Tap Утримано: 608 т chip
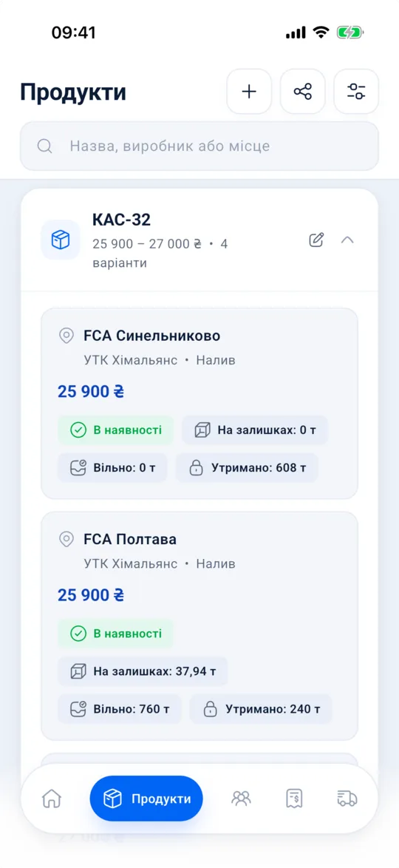 [248, 468]
